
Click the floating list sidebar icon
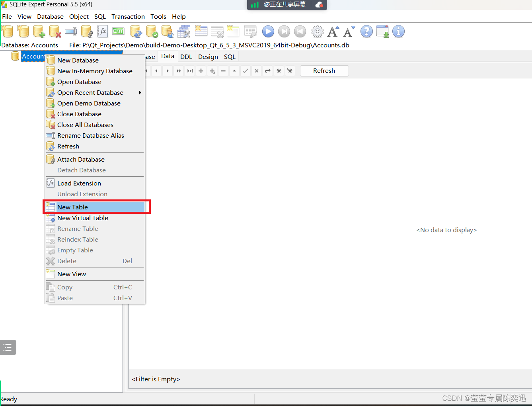tap(8, 347)
